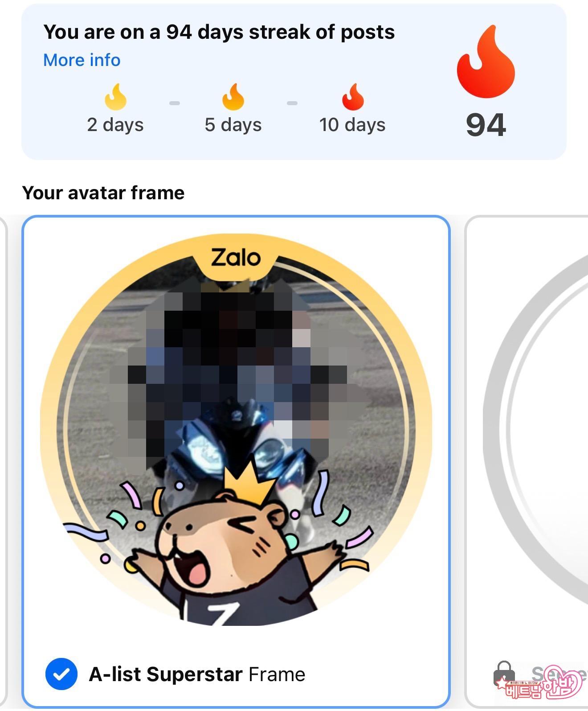
Task: Tap the previous frame card edge at left
Action: 4,461
